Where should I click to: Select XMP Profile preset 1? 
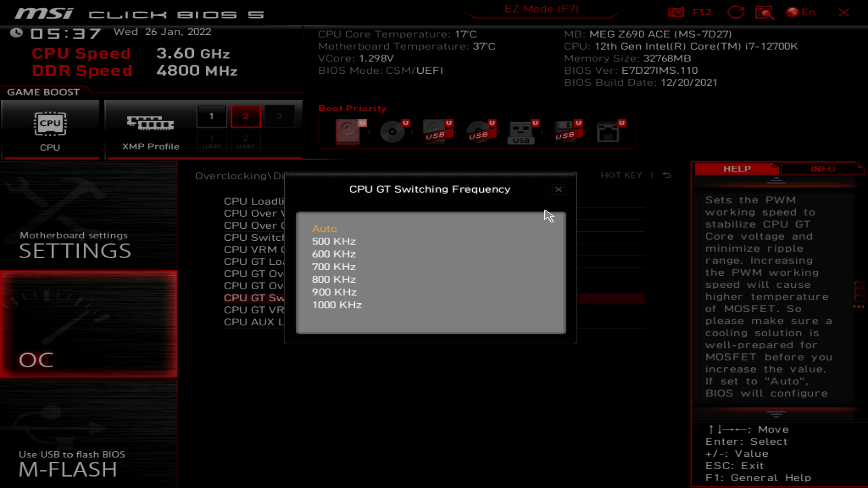(212, 116)
